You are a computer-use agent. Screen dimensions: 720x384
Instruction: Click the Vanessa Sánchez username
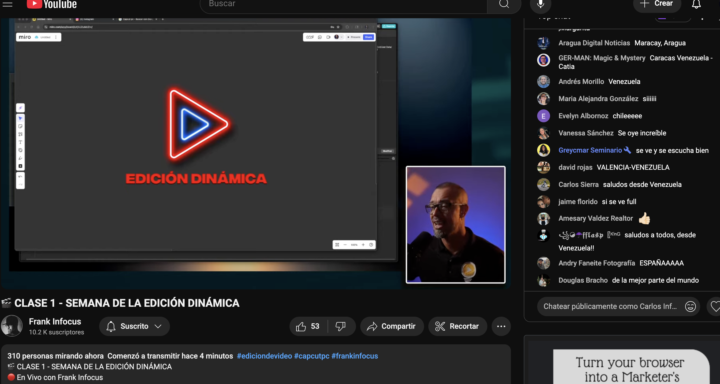(585, 133)
